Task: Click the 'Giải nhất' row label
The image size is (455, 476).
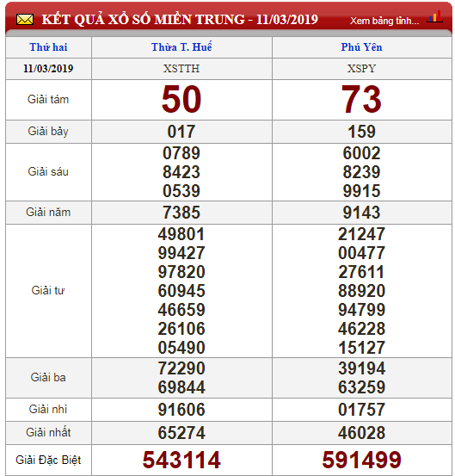Action: point(48,432)
